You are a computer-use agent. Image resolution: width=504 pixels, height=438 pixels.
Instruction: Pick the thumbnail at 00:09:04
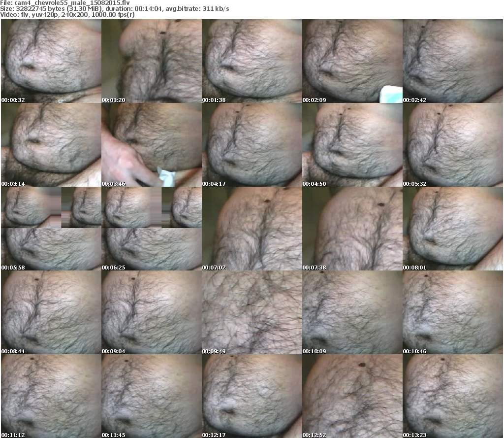[x=152, y=312]
